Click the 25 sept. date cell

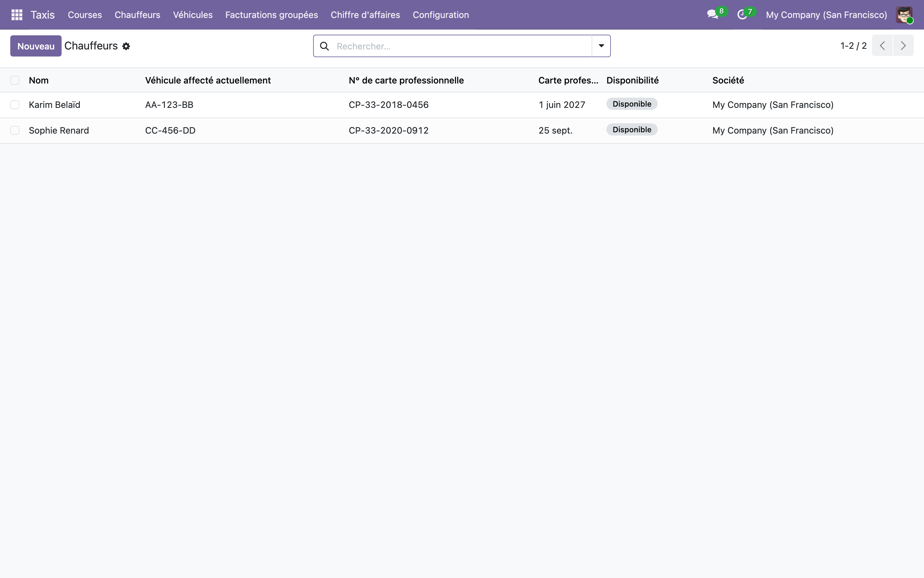[x=556, y=130]
